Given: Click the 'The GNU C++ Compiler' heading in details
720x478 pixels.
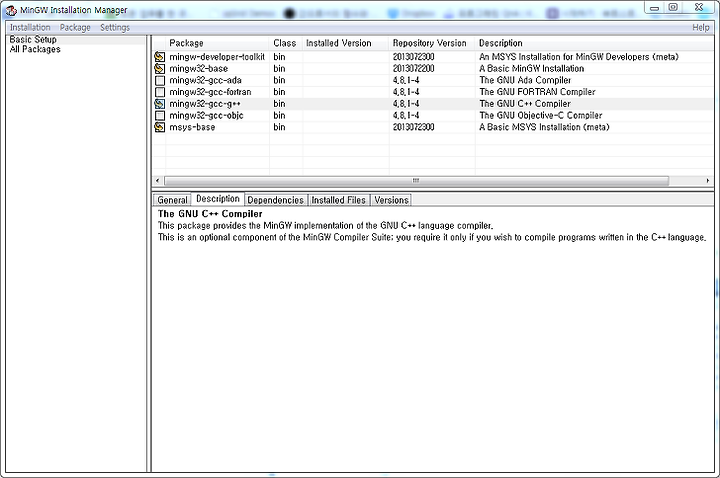Looking at the screenshot, I should pos(210,214).
